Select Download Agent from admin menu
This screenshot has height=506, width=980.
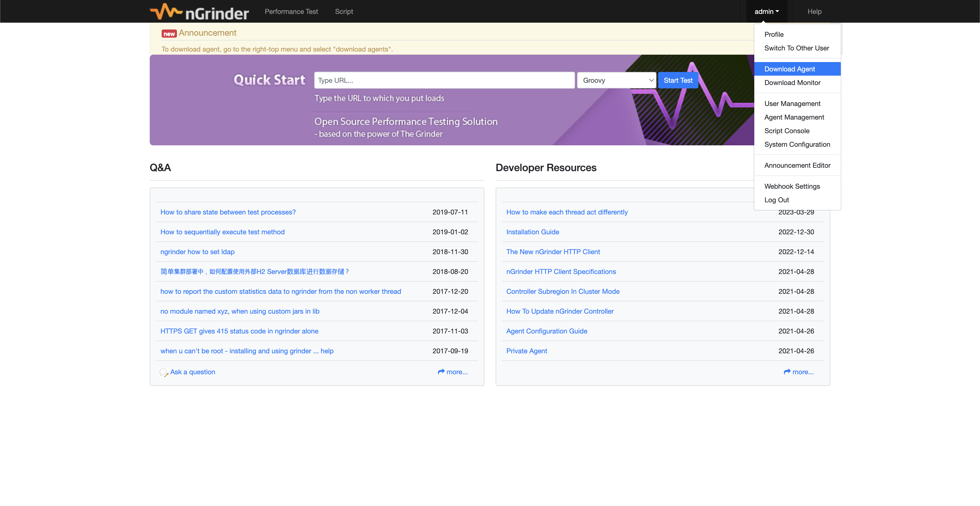[789, 69]
